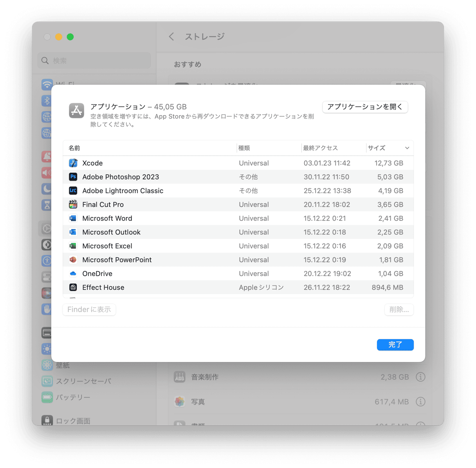Select the Microsoft PowerPoint icon
The width and height of the screenshot is (476, 468).
tap(73, 260)
